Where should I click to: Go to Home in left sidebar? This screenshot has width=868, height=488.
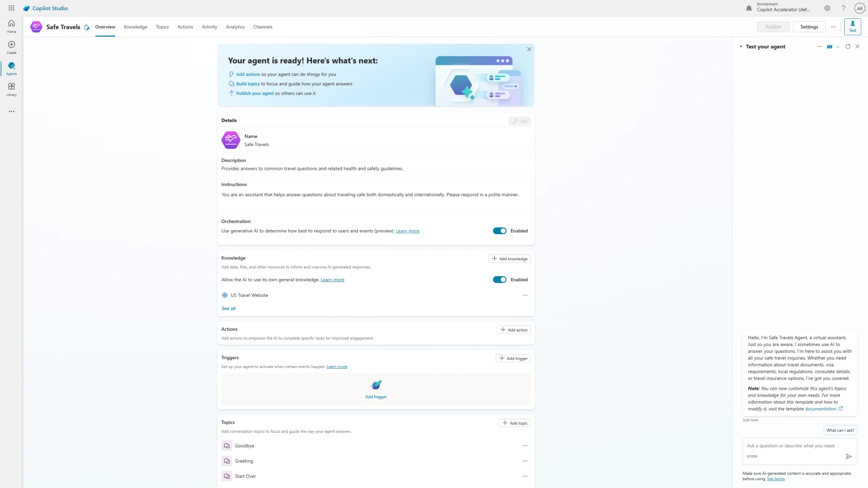coord(11,26)
